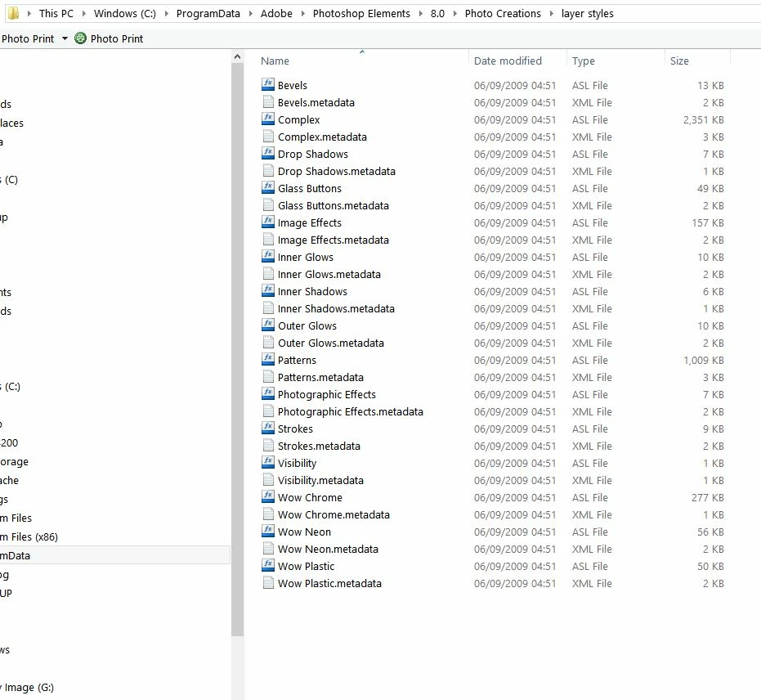Click the navigation pane scrollbar thumb
This screenshot has height=700, width=761.
(237, 349)
